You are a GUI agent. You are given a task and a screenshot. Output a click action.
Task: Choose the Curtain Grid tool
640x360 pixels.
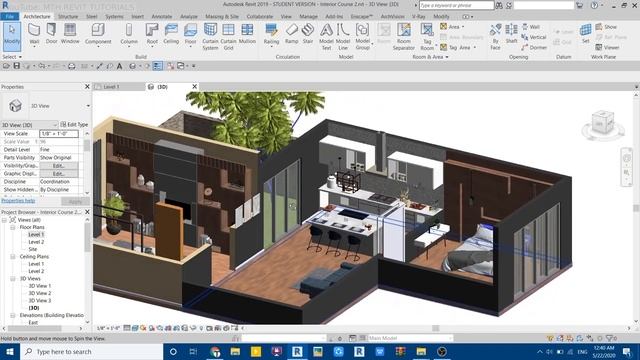click(x=228, y=36)
